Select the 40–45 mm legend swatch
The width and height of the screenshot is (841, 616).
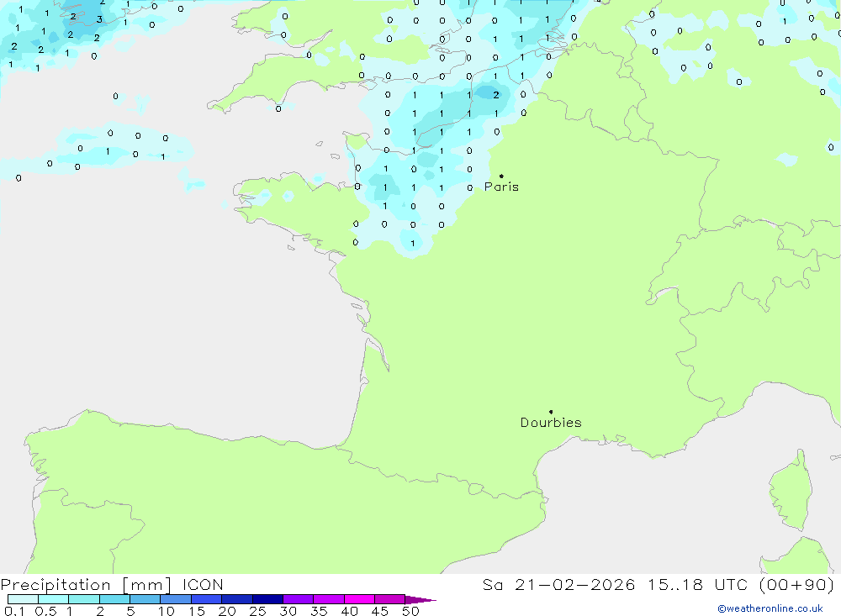point(359,599)
